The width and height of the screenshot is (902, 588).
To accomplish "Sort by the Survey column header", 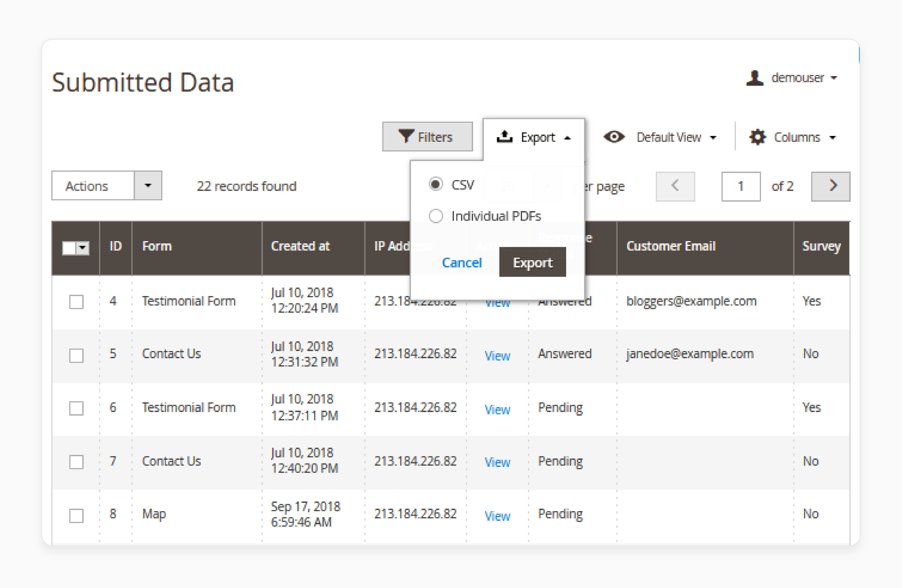I will (822, 248).
